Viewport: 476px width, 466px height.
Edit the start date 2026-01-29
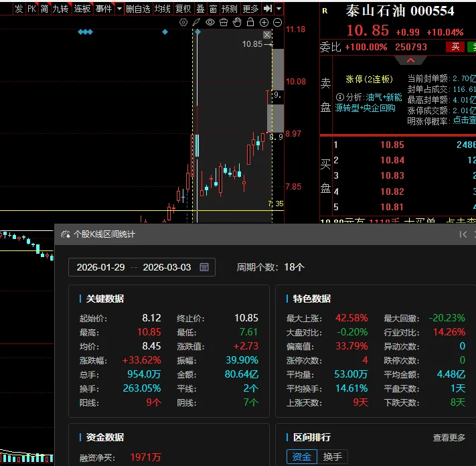100,267
